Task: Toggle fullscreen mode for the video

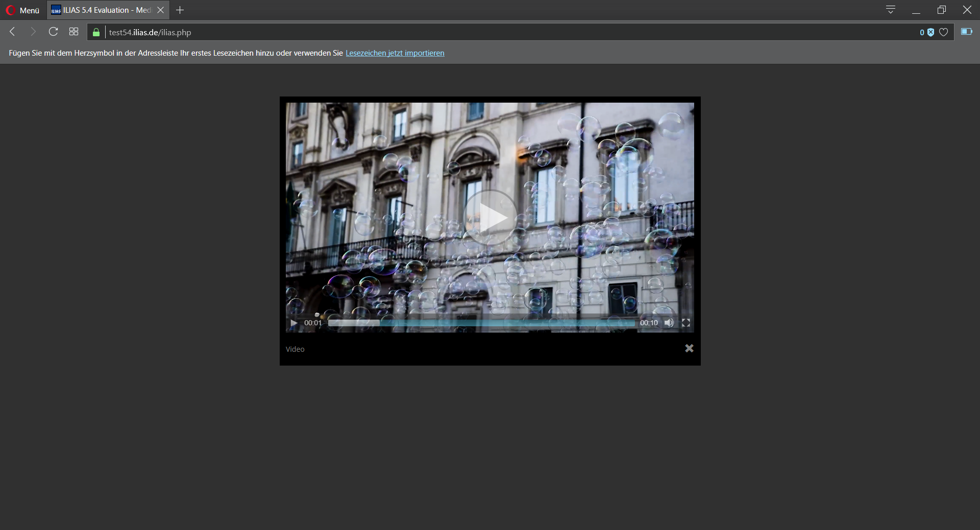Action: pos(686,323)
